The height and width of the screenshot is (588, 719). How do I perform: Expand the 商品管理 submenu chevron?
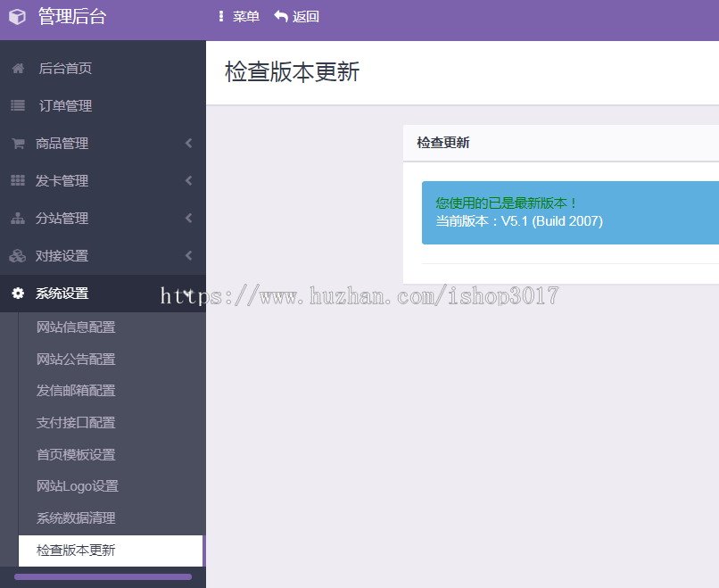[188, 143]
